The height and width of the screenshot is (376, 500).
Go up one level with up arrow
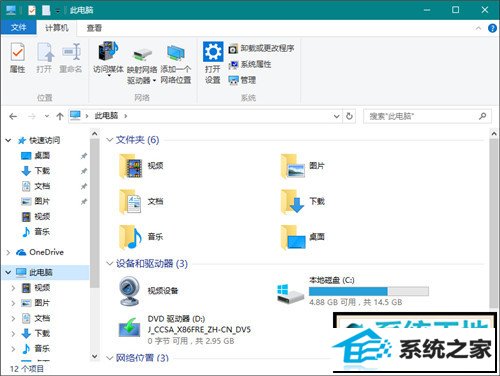pyautogui.click(x=60, y=116)
